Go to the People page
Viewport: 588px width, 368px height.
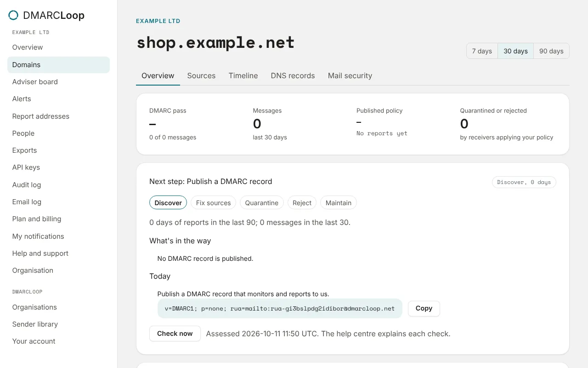(x=58, y=133)
